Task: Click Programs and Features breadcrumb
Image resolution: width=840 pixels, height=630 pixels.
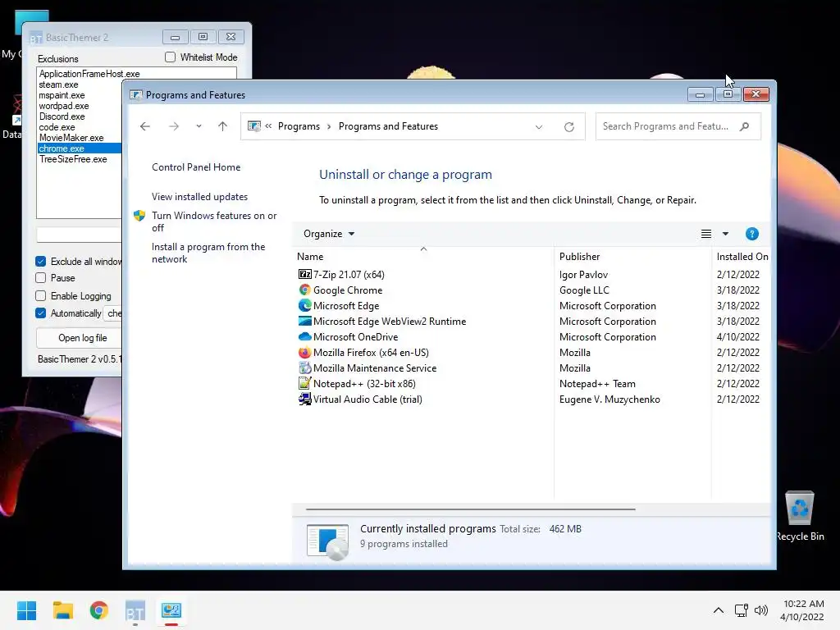Action: pos(388,126)
